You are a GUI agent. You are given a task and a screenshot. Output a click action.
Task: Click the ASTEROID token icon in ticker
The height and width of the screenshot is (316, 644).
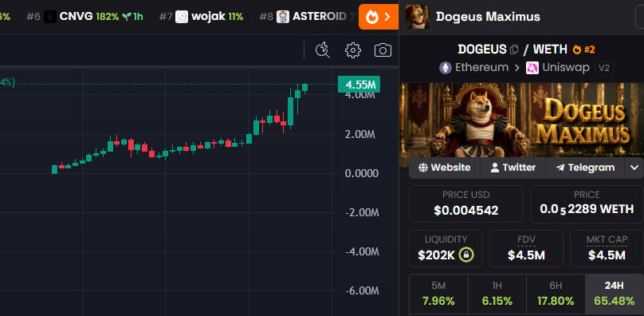tap(283, 17)
